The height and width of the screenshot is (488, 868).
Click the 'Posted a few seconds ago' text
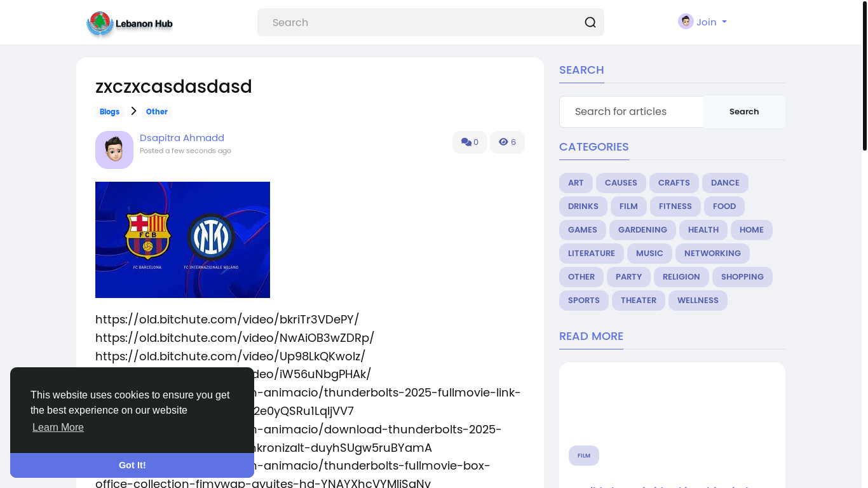[186, 151]
